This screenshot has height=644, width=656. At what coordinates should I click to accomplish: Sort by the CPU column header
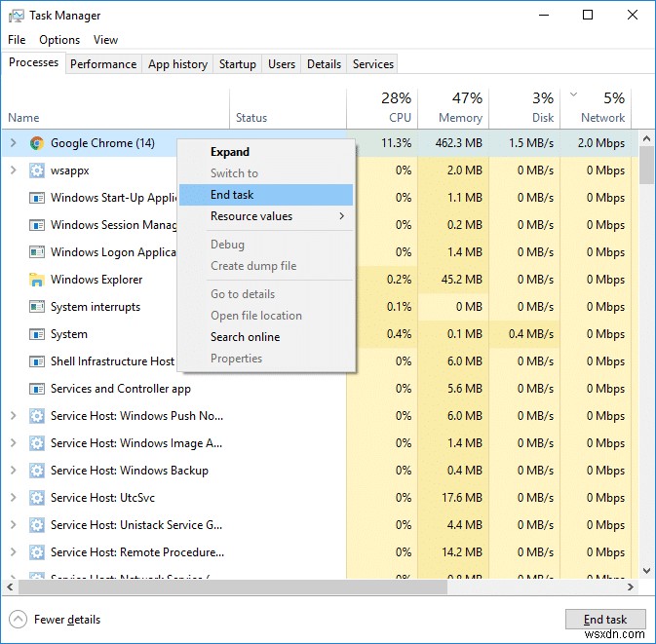382,109
